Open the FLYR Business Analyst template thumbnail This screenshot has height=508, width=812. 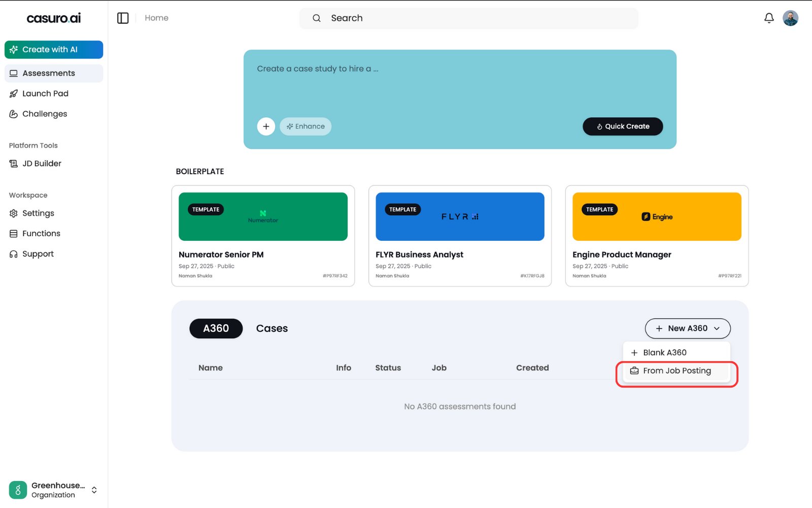tap(460, 216)
